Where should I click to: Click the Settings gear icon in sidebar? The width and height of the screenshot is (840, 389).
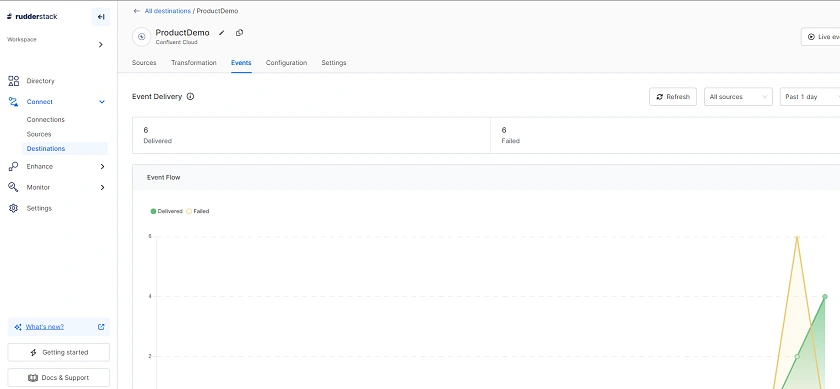13,208
